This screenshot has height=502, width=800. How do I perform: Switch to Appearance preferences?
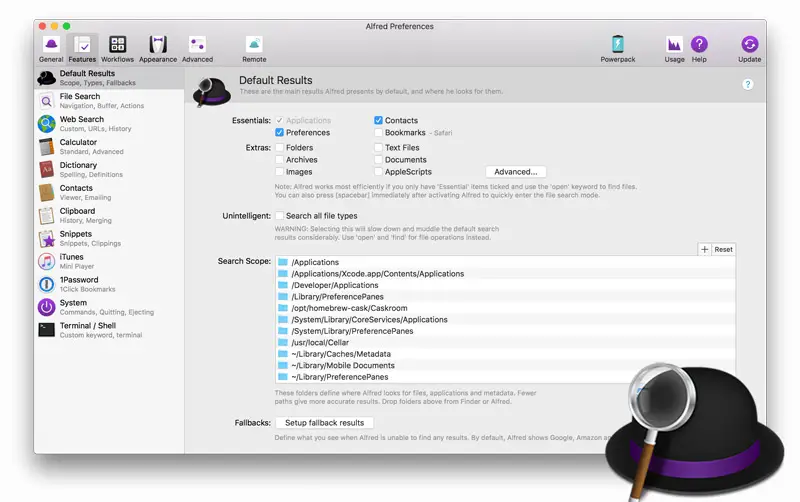pyautogui.click(x=158, y=49)
